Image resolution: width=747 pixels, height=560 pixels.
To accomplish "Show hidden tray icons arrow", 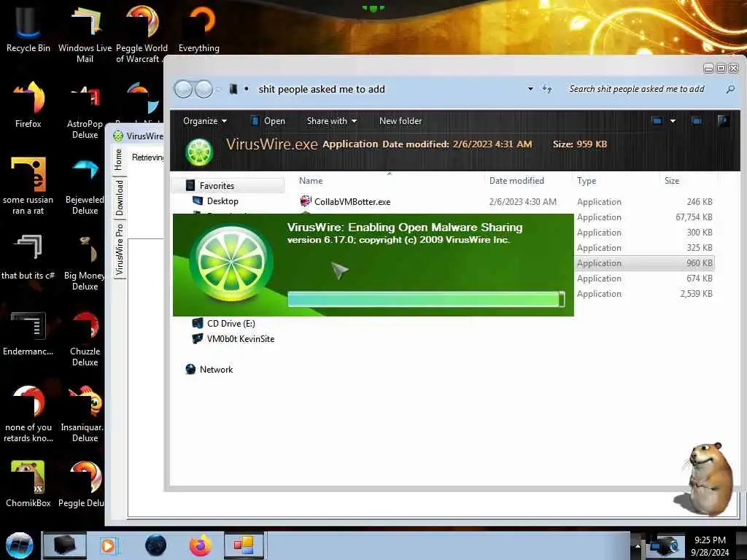I will pos(638,545).
